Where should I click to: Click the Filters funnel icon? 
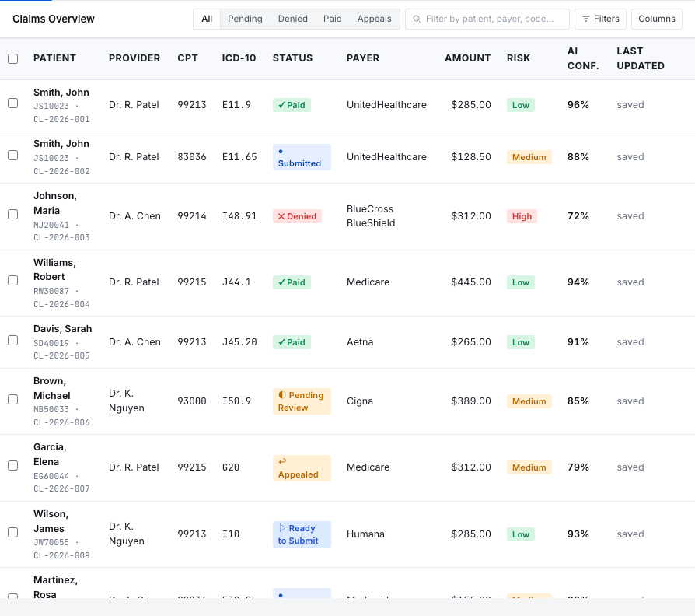[586, 19]
